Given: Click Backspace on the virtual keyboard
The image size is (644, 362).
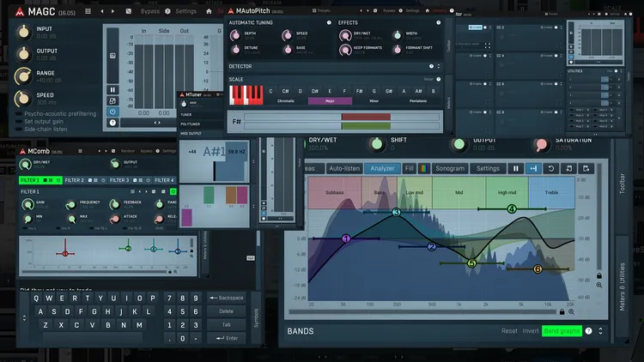Looking at the screenshot, I should tap(227, 298).
